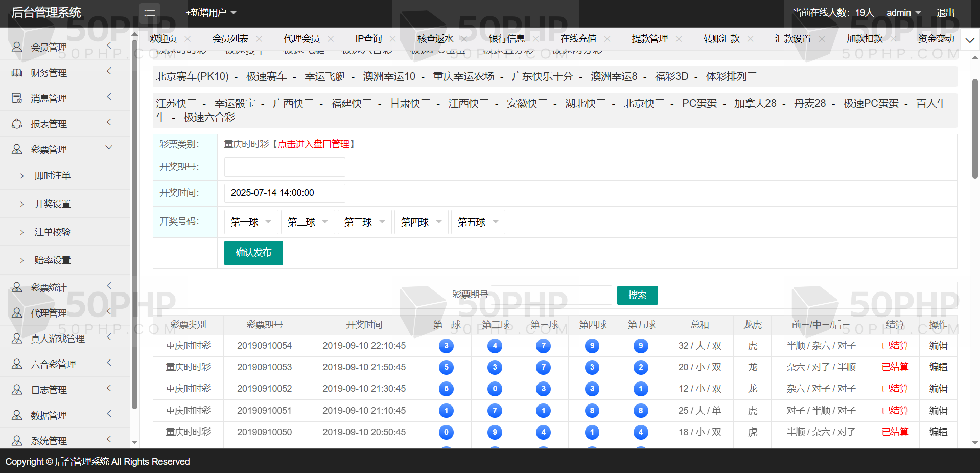The width and height of the screenshot is (980, 473).
Task: Open 赔率设置 in the sidebar
Action: [x=53, y=260]
